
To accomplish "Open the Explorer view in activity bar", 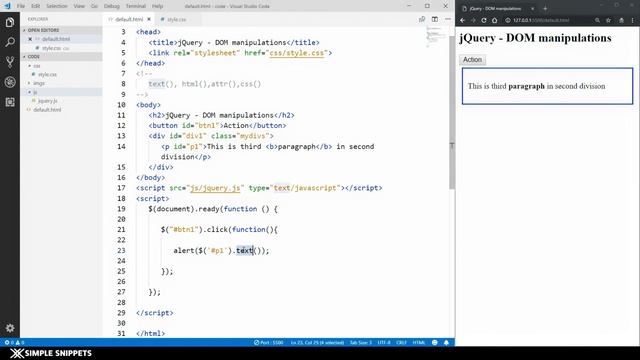I will point(10,22).
